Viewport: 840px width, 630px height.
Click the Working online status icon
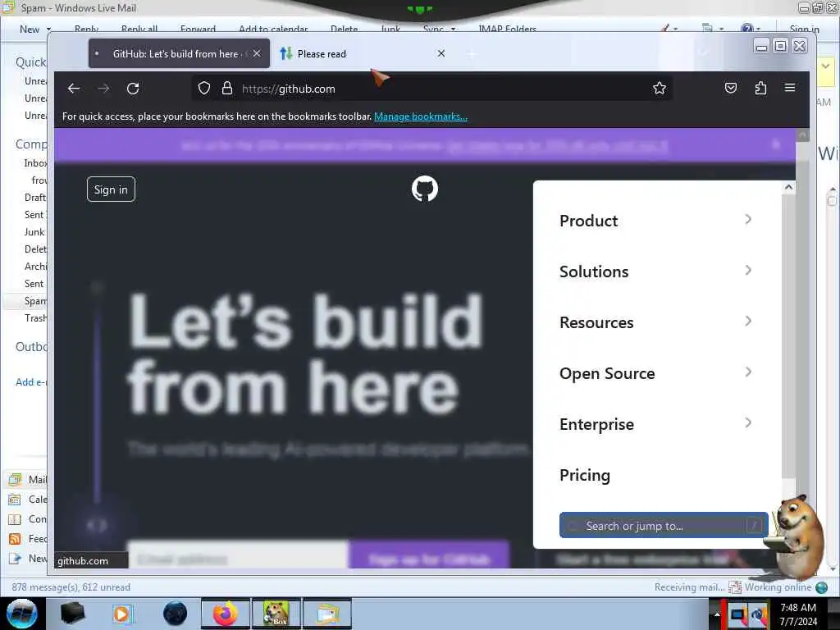click(x=821, y=587)
